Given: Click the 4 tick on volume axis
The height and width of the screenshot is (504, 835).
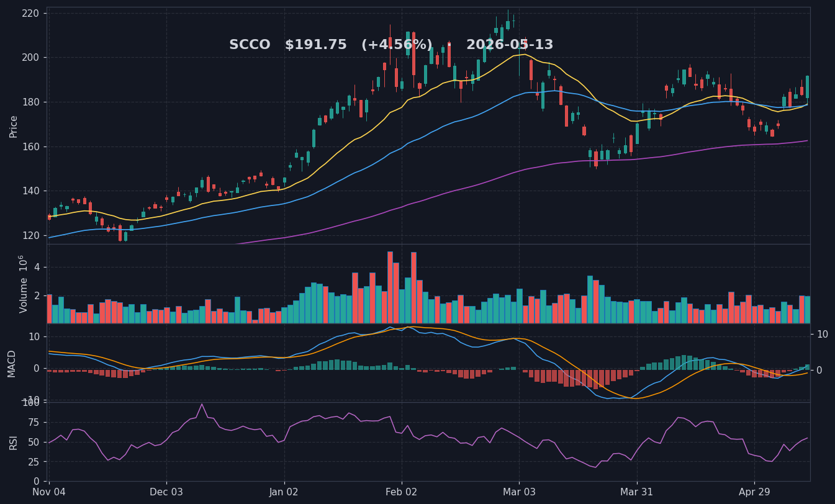Looking at the screenshot, I should (x=37, y=268).
